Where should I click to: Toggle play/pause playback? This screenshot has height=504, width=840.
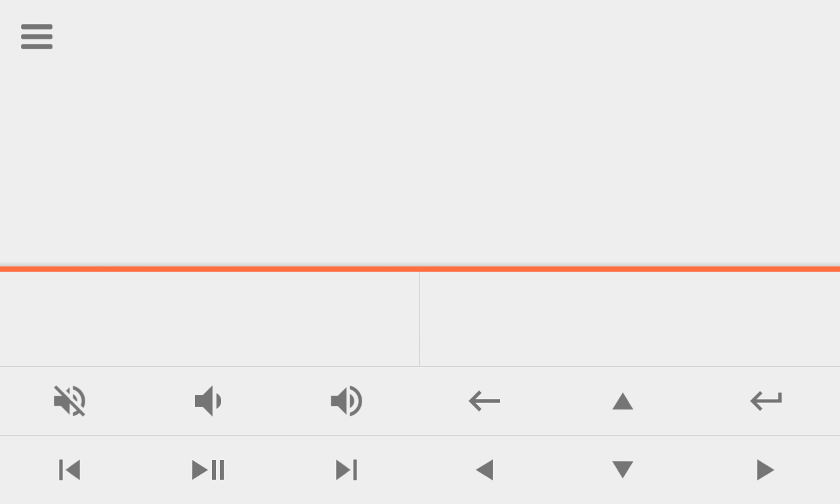click(208, 470)
